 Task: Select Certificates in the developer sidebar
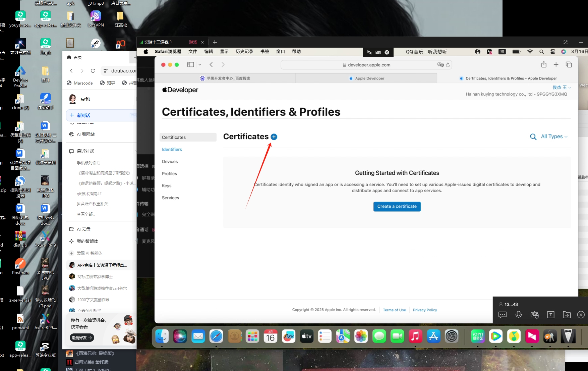(x=188, y=137)
